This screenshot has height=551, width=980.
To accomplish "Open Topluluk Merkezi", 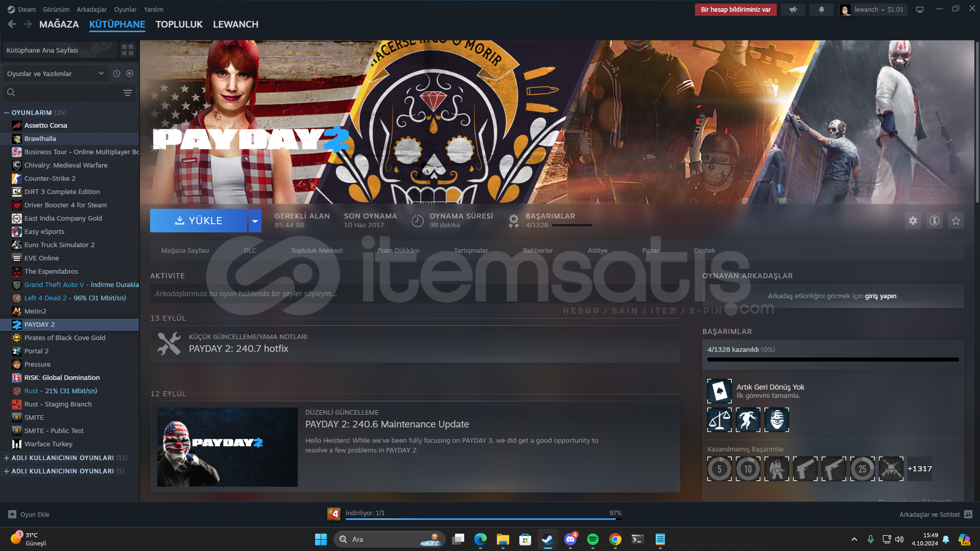I will [317, 251].
